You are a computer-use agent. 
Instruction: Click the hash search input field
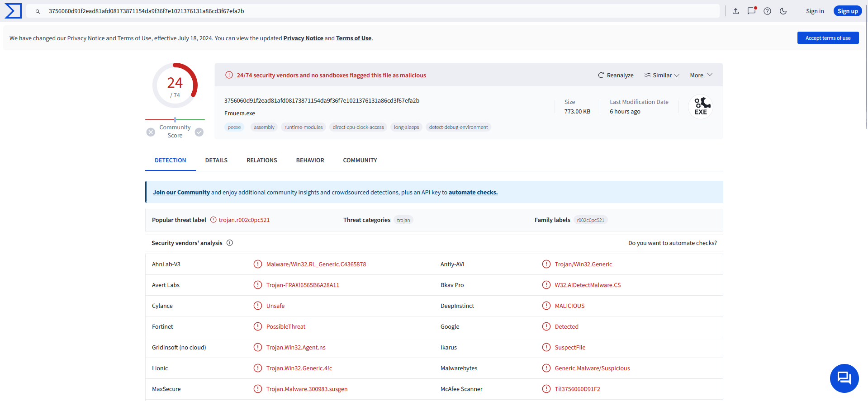[371, 11]
